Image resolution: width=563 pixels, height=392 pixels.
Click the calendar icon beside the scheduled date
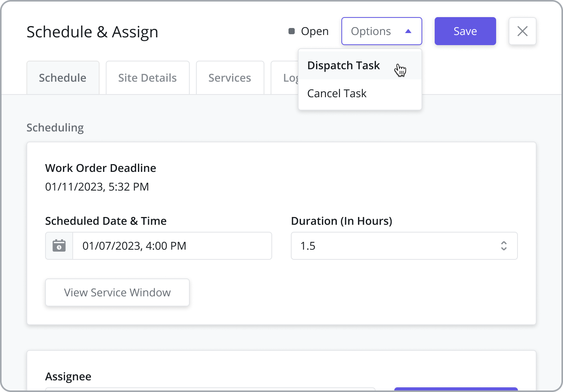(59, 246)
